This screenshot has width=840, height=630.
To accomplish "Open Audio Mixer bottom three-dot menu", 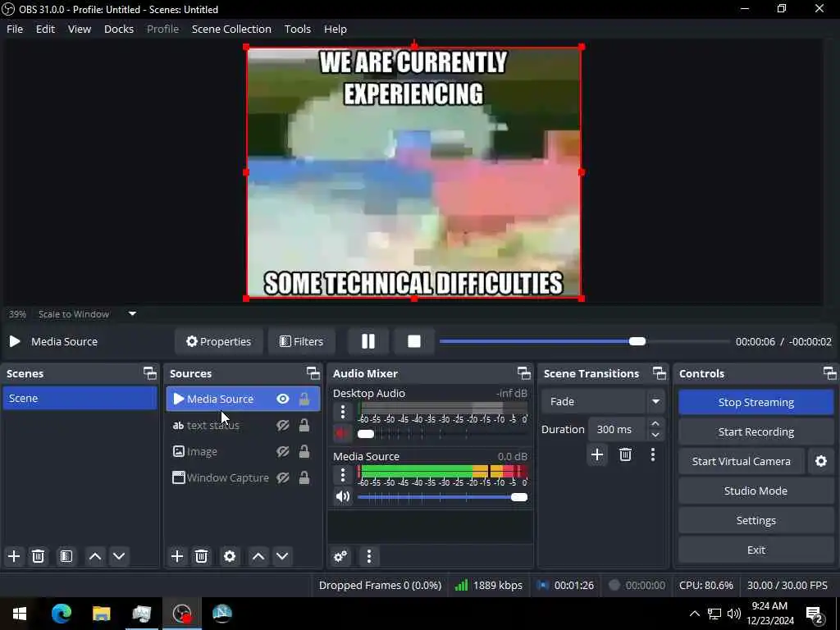I will (x=368, y=556).
